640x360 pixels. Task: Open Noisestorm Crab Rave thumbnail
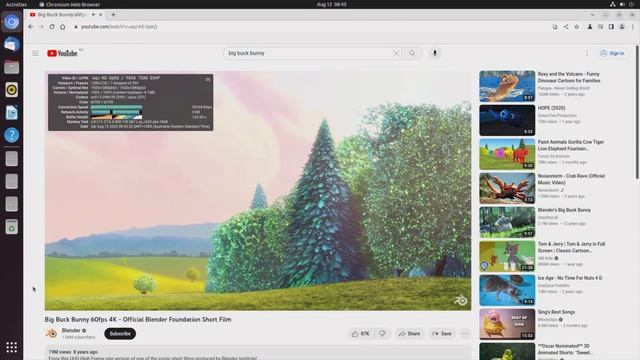click(x=507, y=188)
